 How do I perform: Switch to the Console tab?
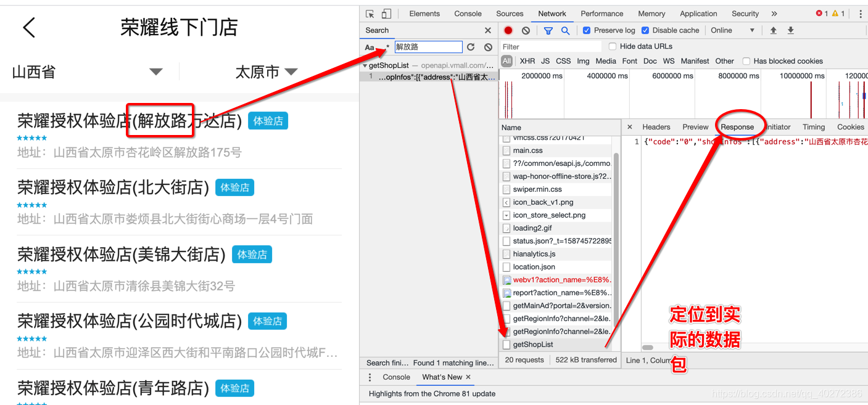pos(468,14)
